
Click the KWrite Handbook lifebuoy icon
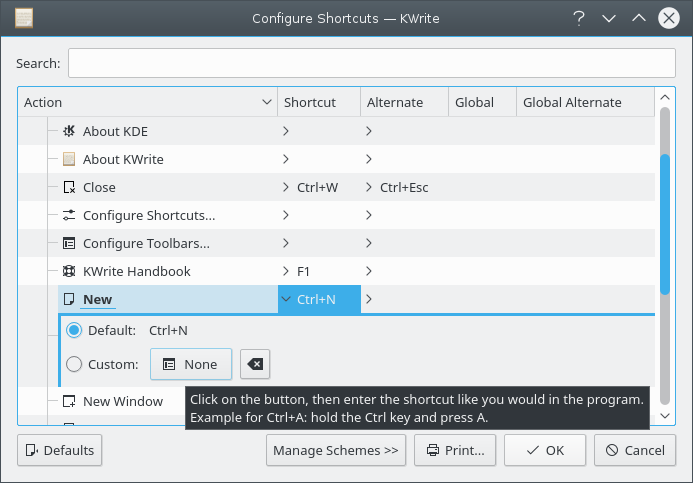(69, 271)
